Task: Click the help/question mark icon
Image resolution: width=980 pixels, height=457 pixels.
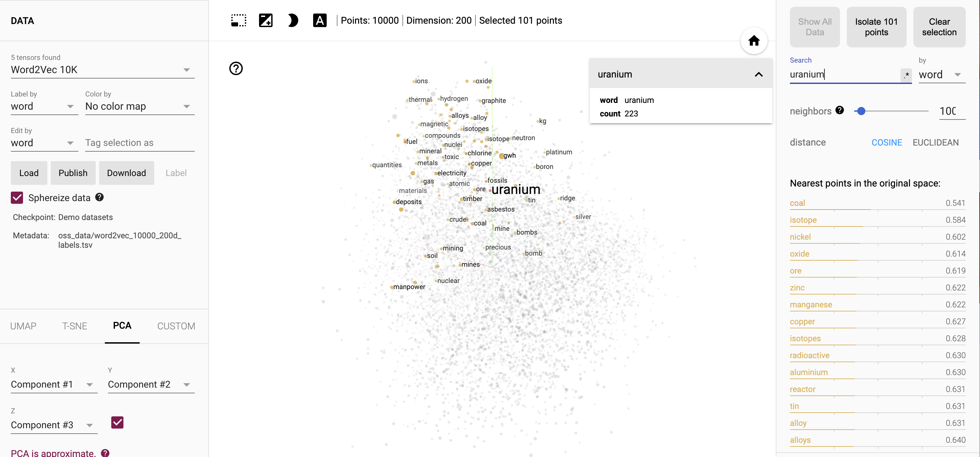Action: [x=236, y=68]
